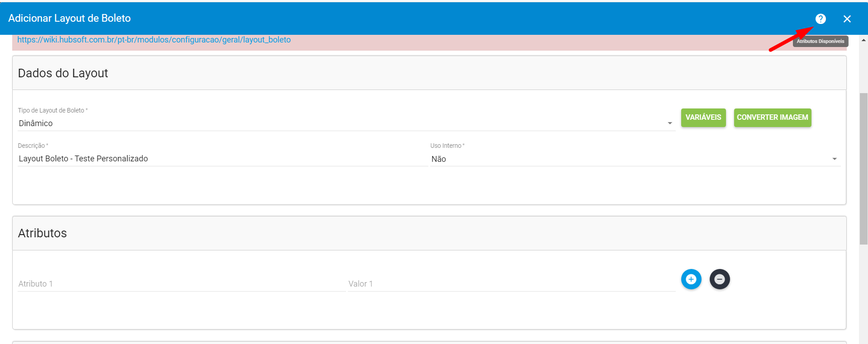The image size is (868, 344).
Task: Select the Dados do Layout heading
Action: [63, 73]
